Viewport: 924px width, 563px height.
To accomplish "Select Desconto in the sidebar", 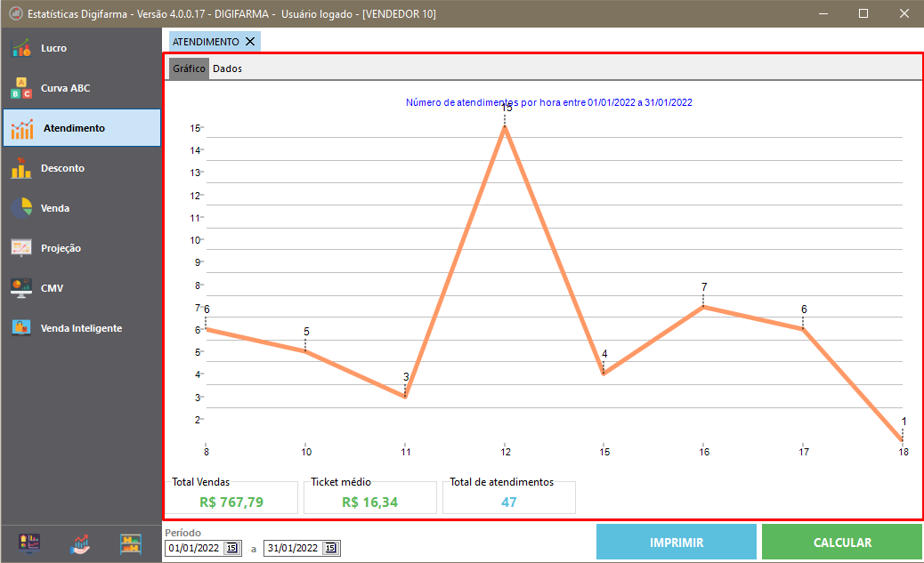I will (62, 168).
